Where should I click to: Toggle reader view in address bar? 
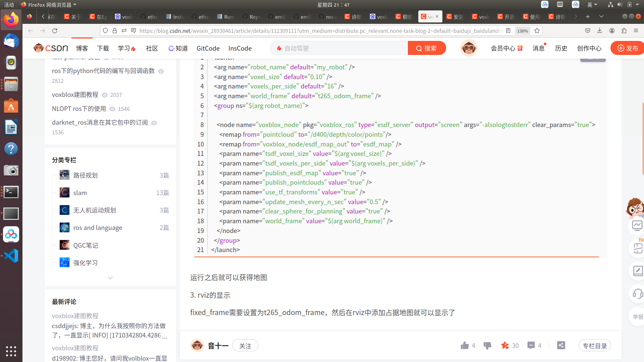[508, 31]
